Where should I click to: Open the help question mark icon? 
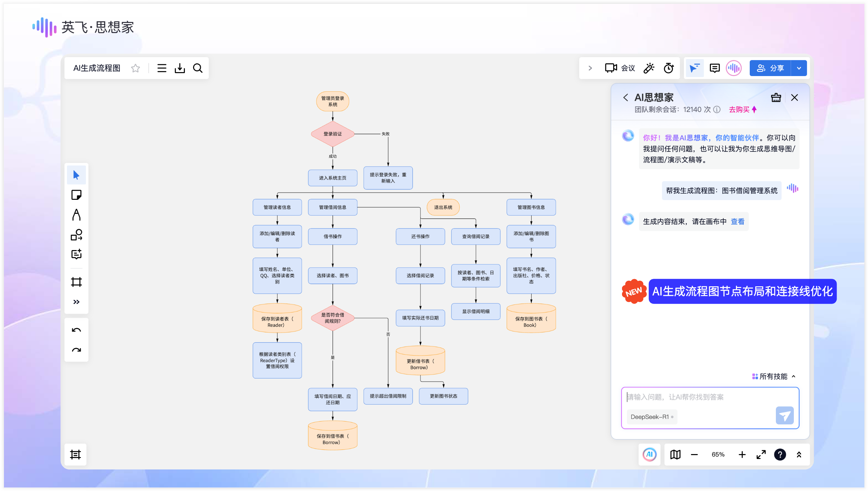click(x=779, y=454)
